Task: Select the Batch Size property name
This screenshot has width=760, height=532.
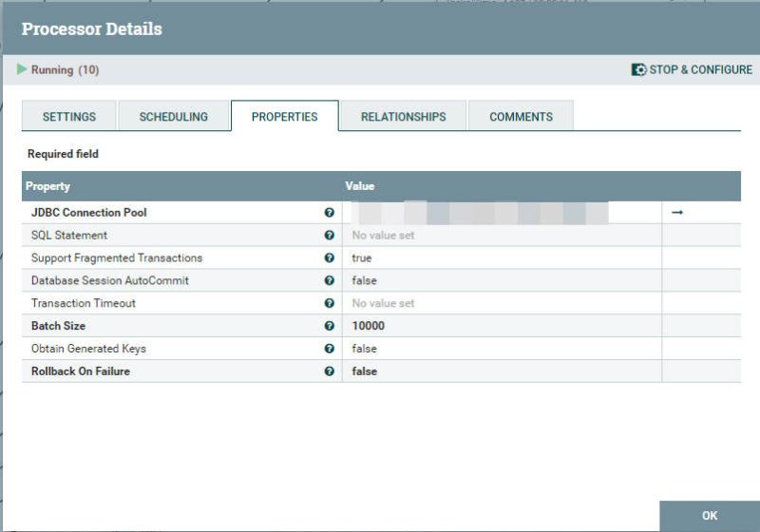Action: [x=58, y=326]
